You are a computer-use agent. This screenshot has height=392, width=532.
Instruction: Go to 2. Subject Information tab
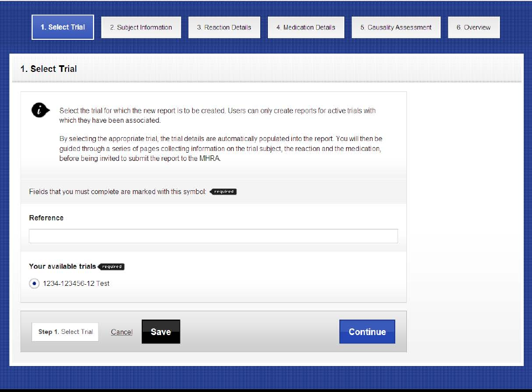141,28
